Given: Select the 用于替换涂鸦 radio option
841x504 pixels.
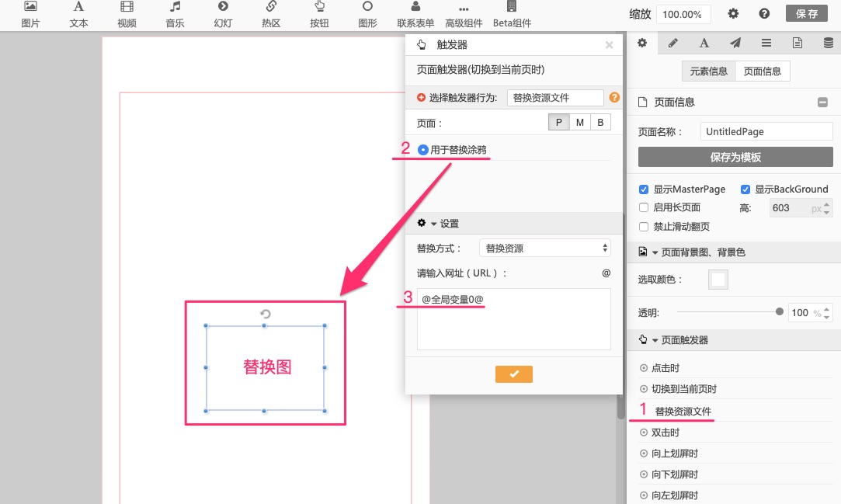Looking at the screenshot, I should (423, 149).
